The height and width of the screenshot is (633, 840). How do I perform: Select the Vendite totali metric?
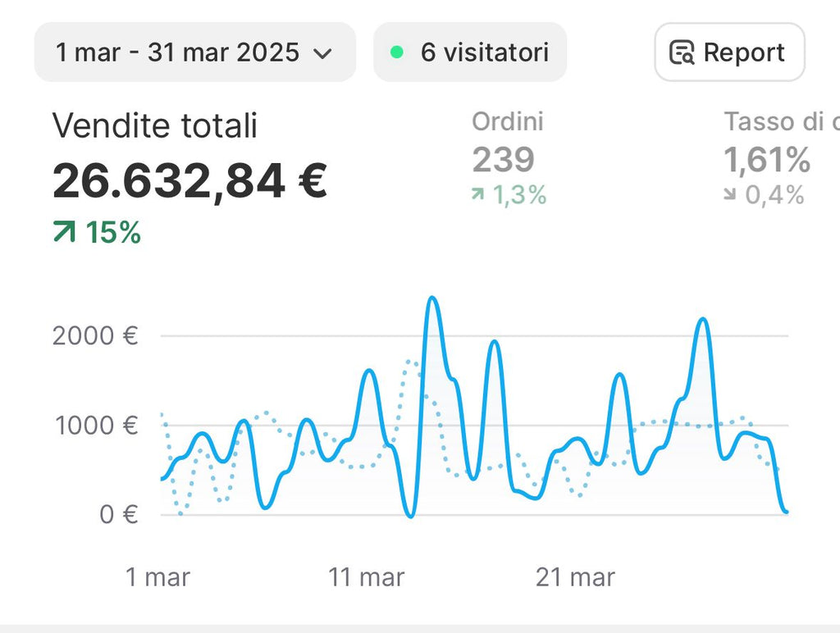[x=155, y=126]
